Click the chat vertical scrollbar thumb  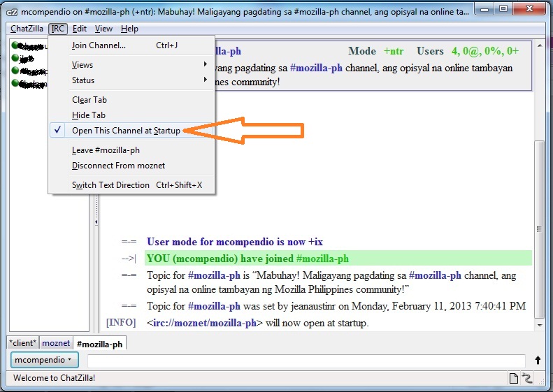[539, 229]
